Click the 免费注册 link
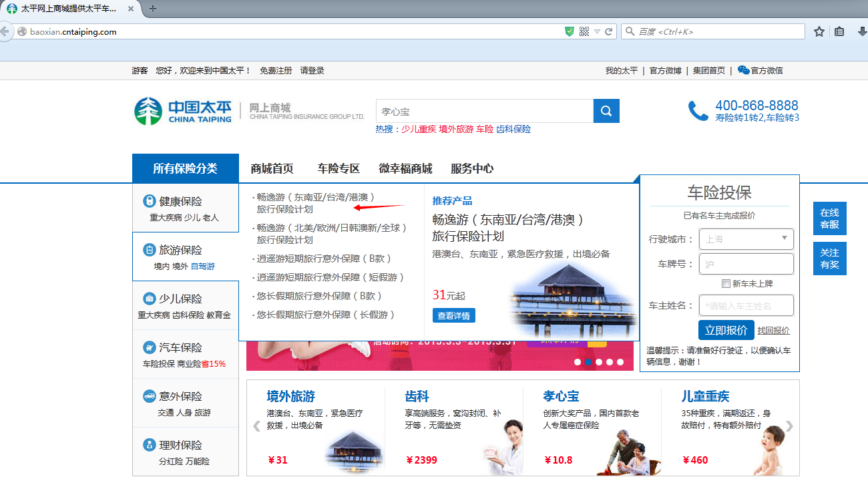The height and width of the screenshot is (489, 868). coord(276,70)
